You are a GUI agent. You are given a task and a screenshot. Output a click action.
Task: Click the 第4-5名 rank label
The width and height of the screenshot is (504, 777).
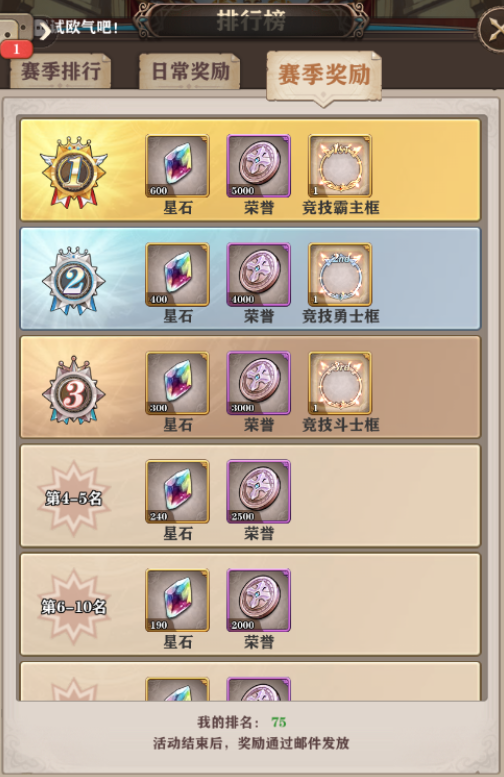tap(74, 498)
